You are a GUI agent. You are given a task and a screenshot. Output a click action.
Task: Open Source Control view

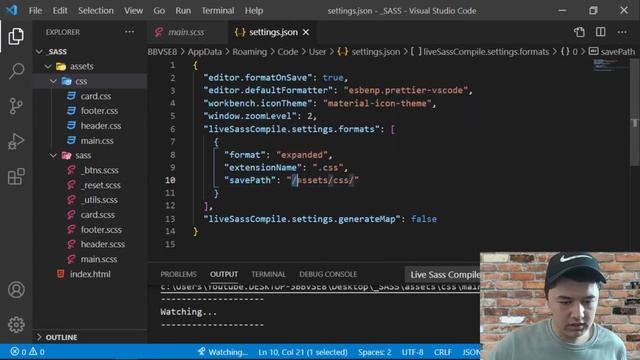click(16, 106)
